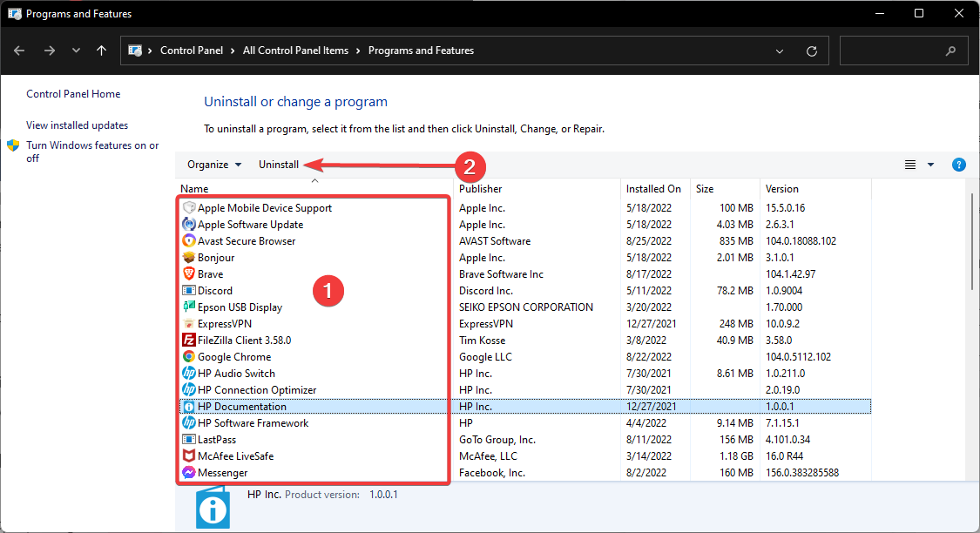
Task: Click the Brave lion icon
Action: tap(189, 273)
